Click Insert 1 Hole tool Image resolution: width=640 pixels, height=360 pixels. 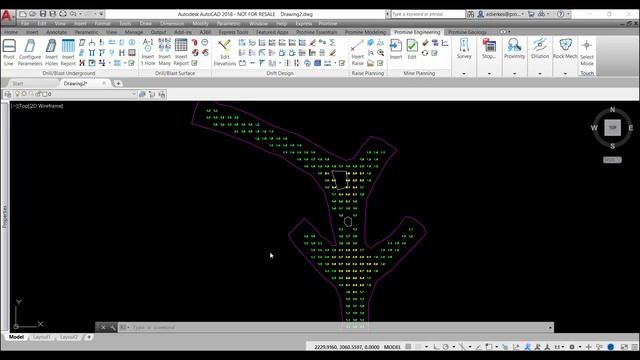tap(148, 52)
